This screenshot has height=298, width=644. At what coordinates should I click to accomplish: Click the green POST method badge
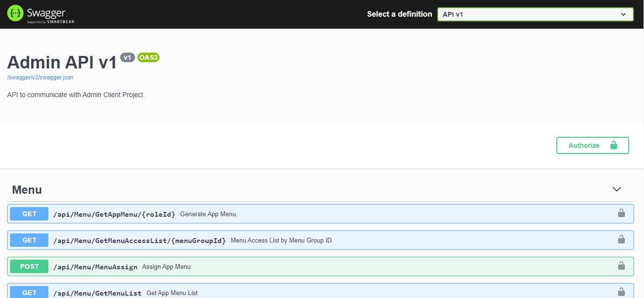pyautogui.click(x=29, y=266)
